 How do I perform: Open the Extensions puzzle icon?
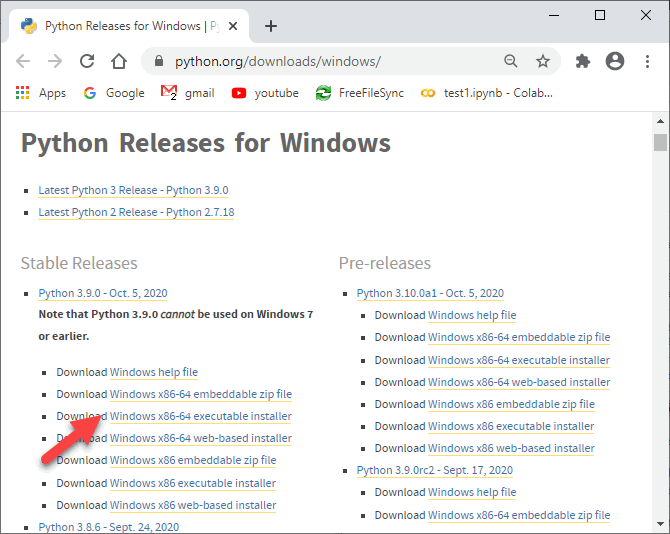583,61
